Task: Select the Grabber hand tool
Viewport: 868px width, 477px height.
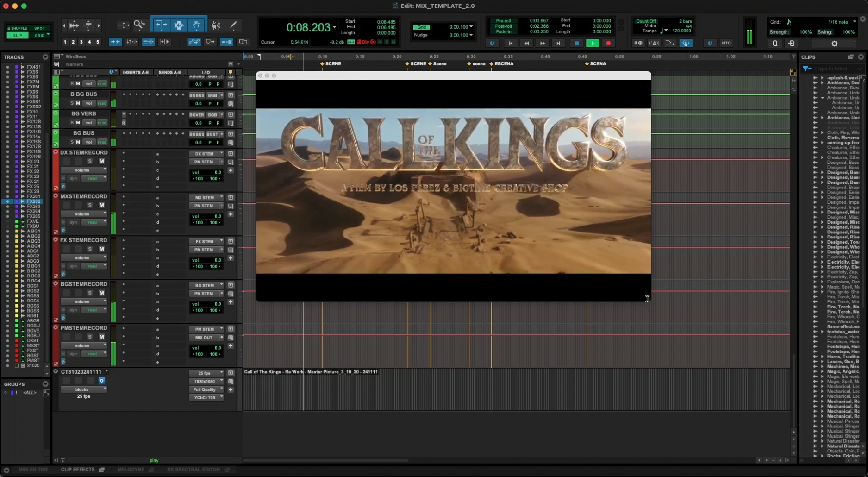Action: [x=196, y=25]
